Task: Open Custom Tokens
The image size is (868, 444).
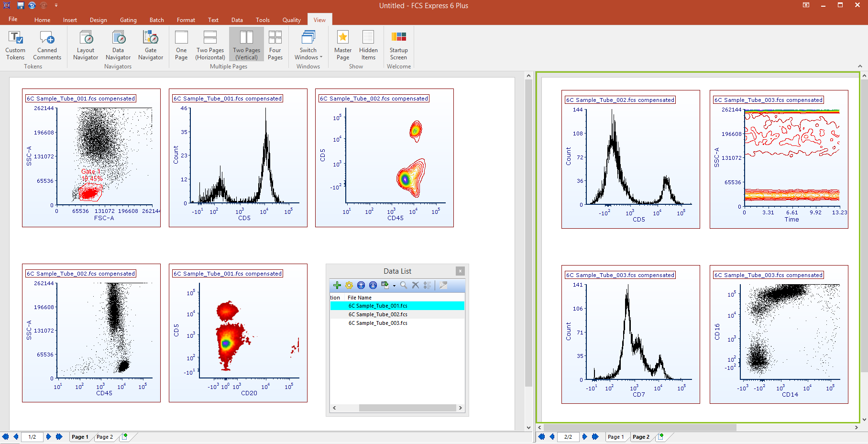Action: (x=15, y=45)
